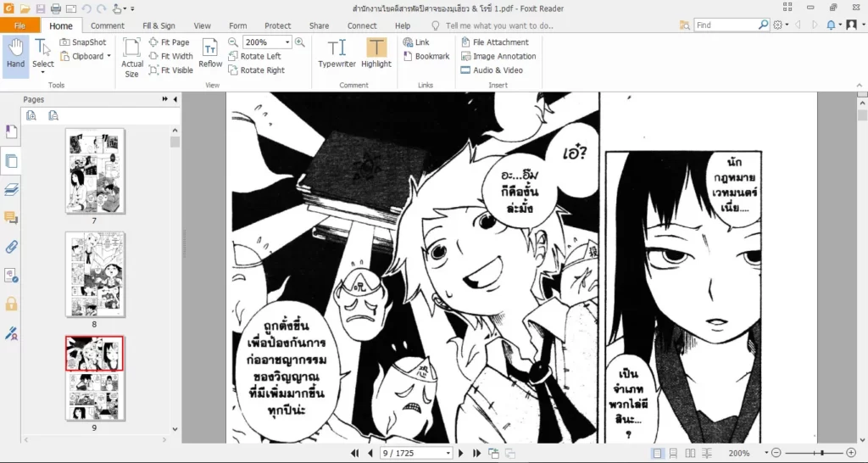Switch to the Protect tab
This screenshot has height=463, width=868.
point(277,25)
